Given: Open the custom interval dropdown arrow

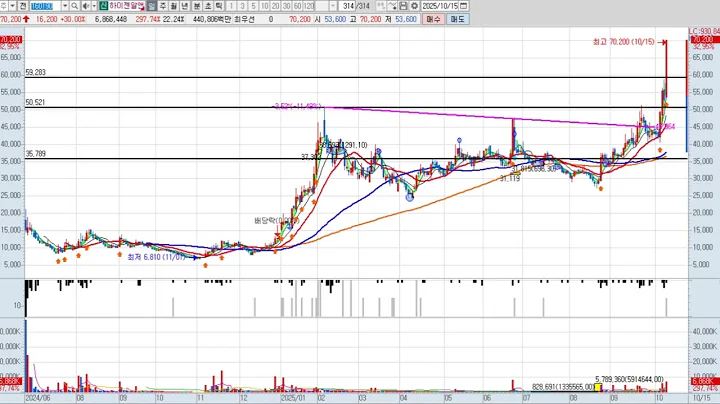Looking at the screenshot, I should pyautogui.click(x=333, y=6).
